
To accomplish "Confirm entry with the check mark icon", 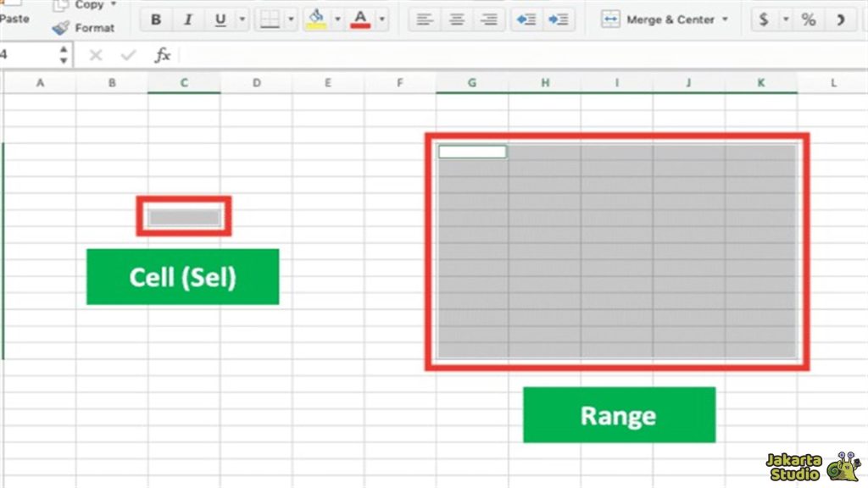I will [x=127, y=55].
